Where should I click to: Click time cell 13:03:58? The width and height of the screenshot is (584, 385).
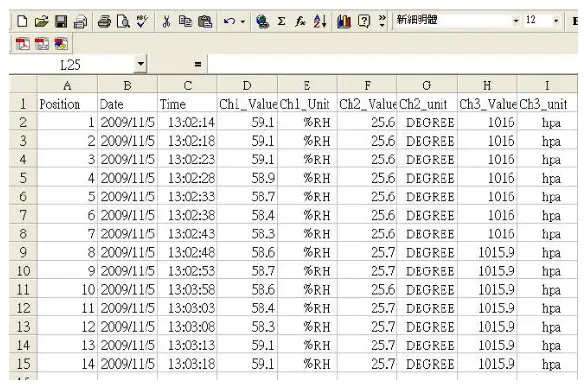(187, 290)
